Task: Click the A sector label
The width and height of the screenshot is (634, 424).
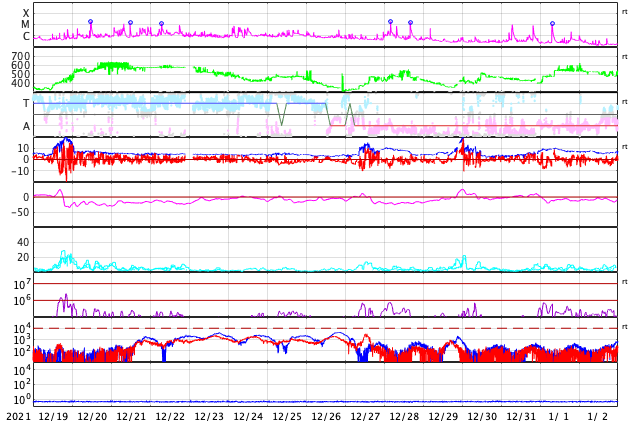Action: pyautogui.click(x=26, y=127)
